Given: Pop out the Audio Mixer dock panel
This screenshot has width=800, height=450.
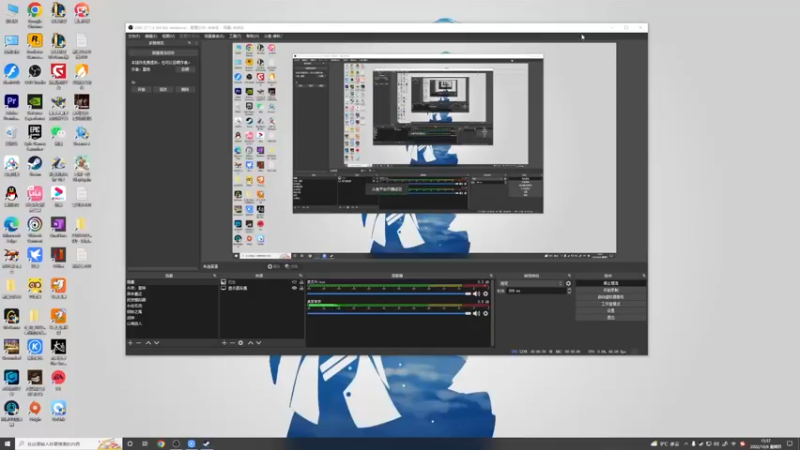Looking at the screenshot, I should click(x=491, y=276).
